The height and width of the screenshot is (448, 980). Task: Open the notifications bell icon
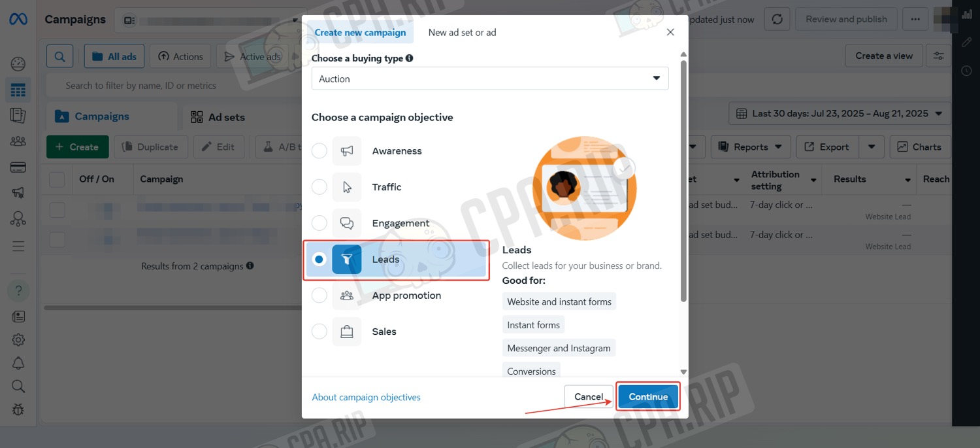click(x=18, y=364)
